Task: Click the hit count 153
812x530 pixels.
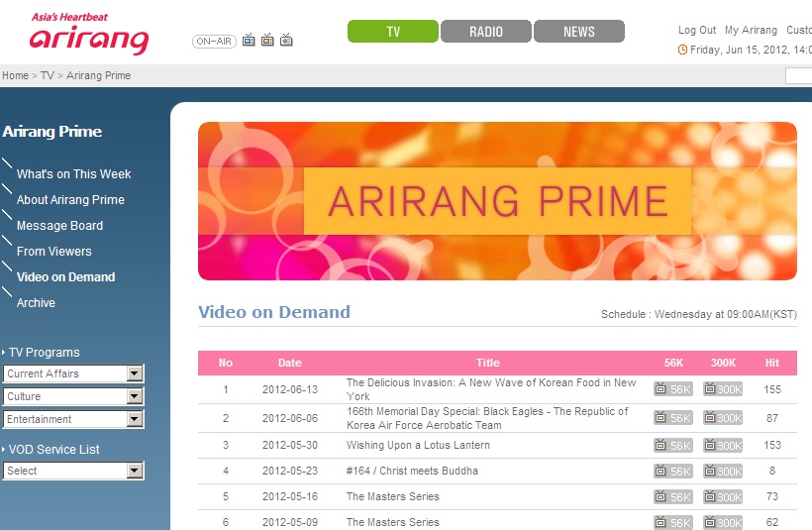Action: tap(772, 445)
